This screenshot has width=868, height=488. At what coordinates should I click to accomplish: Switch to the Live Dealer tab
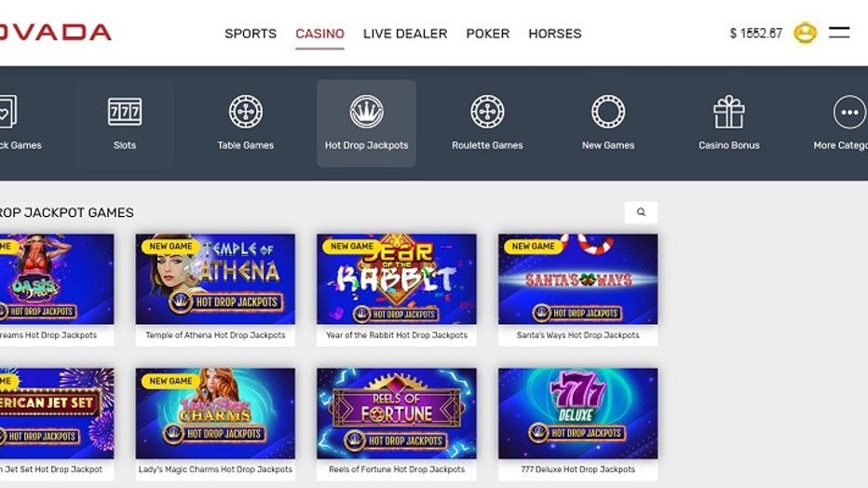click(x=405, y=34)
